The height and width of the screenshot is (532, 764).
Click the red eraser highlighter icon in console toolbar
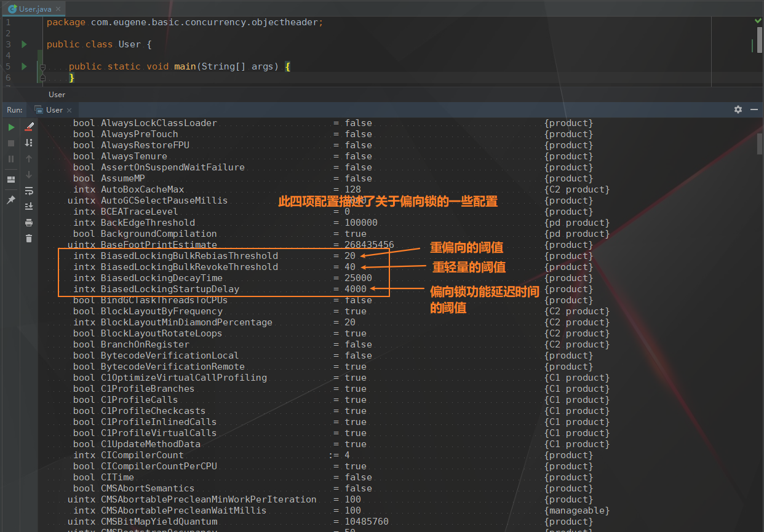[x=29, y=127]
